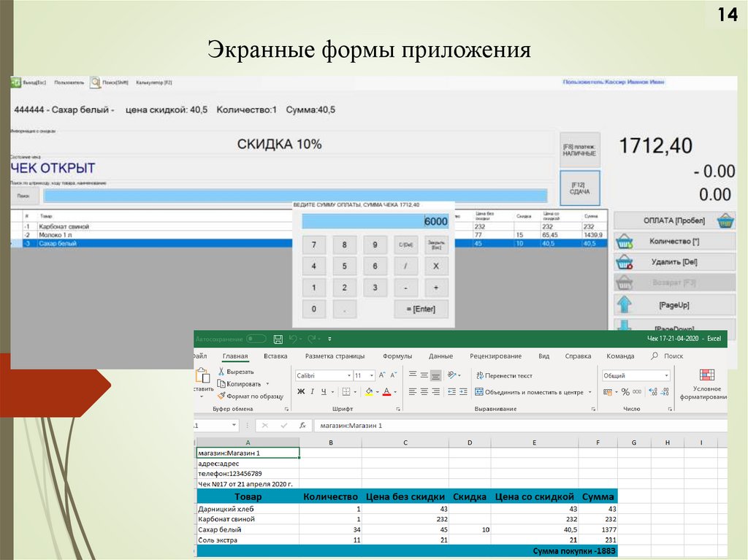Click the fx insert function icon

[302, 426]
